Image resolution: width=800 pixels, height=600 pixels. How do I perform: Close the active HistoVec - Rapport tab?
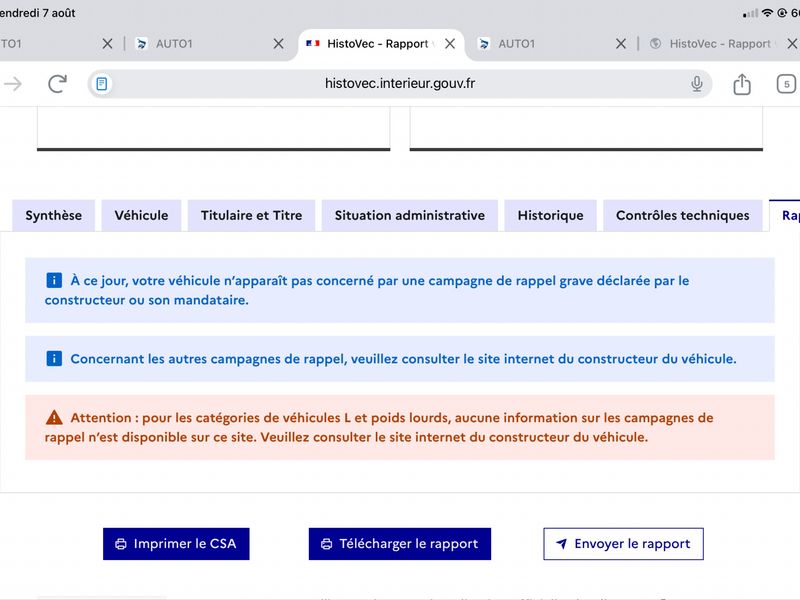(449, 44)
